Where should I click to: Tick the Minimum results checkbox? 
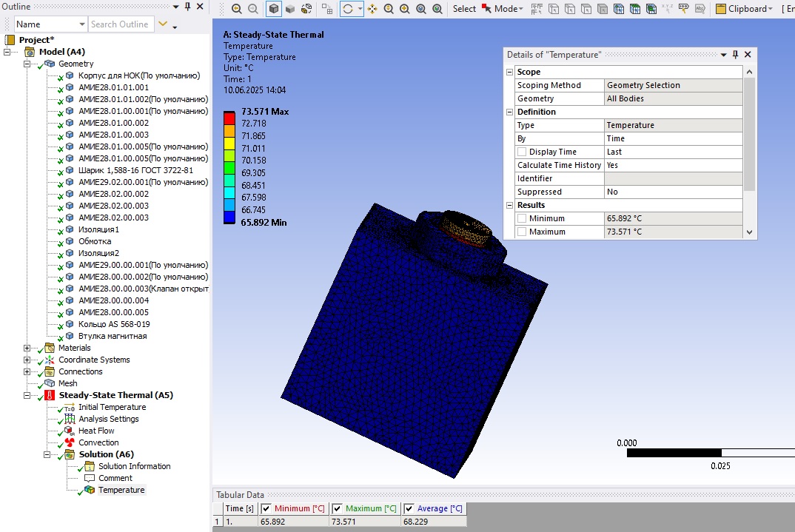[522, 218]
